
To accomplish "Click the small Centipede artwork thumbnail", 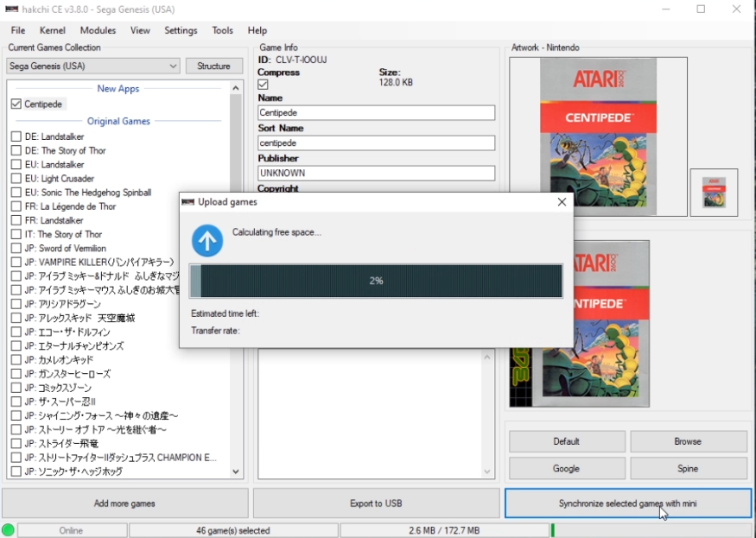I will coord(714,193).
